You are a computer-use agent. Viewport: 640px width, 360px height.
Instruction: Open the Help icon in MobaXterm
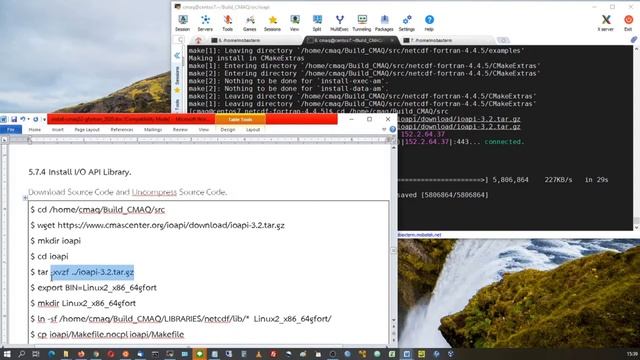coord(429,23)
